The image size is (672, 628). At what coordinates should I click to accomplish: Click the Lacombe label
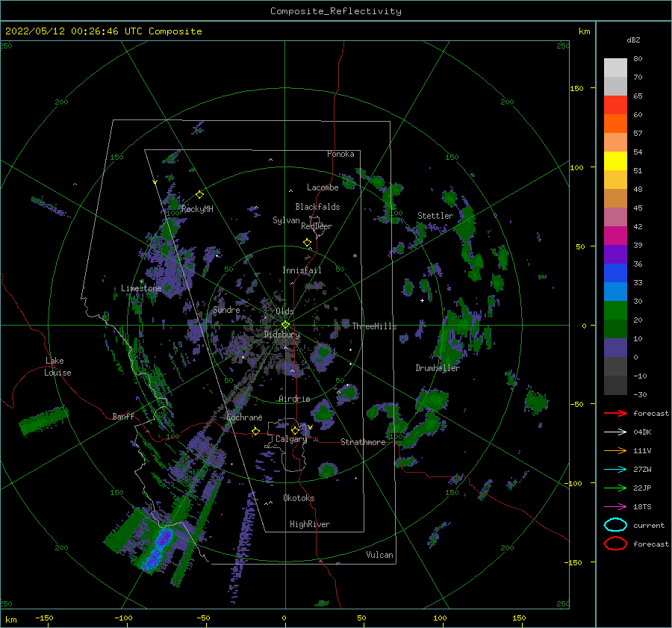click(x=323, y=187)
